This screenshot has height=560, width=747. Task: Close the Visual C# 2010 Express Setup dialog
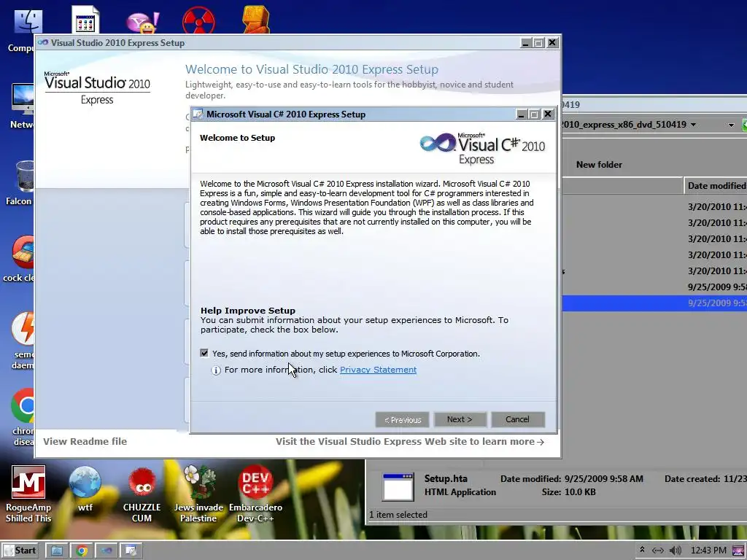[x=548, y=114]
